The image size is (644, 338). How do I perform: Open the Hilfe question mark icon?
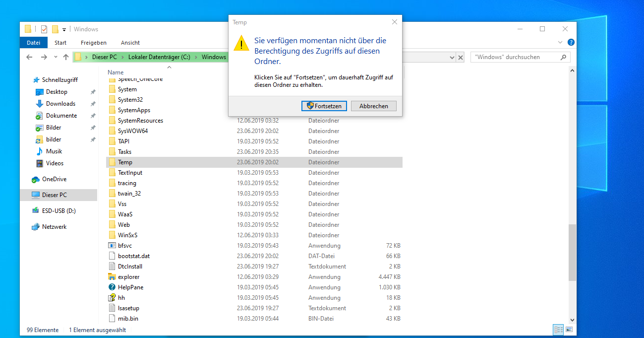[x=571, y=42]
